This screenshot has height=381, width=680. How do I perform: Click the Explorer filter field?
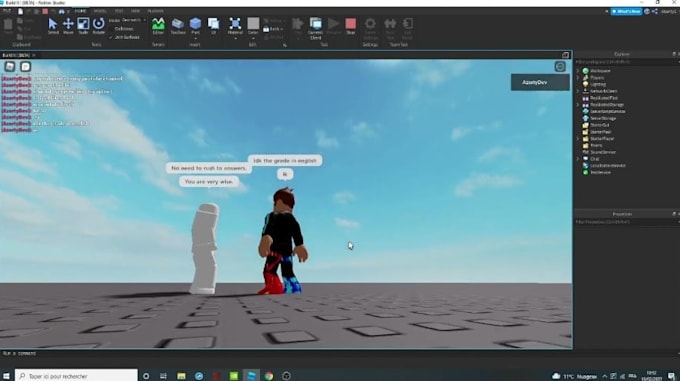click(x=626, y=62)
